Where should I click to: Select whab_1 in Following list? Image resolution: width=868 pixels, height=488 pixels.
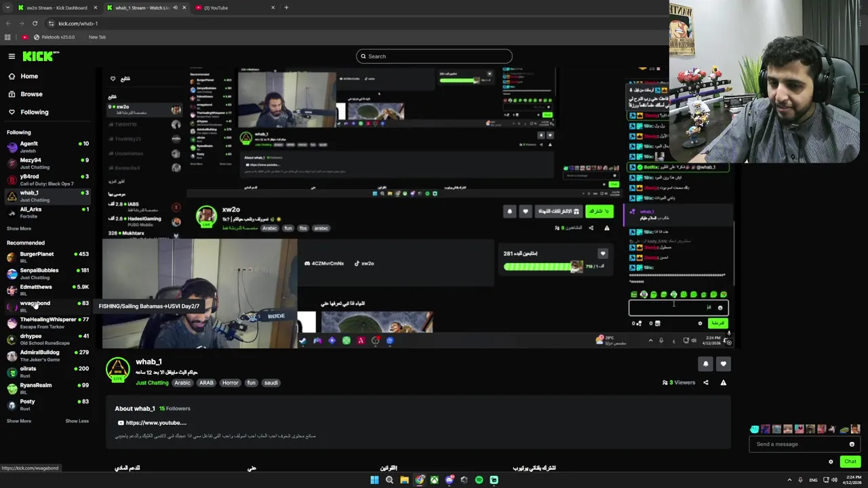point(47,196)
